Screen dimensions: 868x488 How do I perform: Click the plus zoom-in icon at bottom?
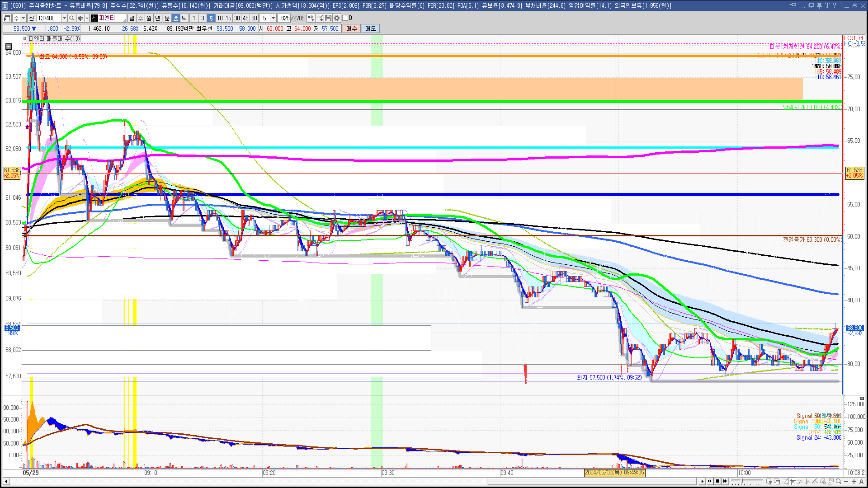pos(854,482)
